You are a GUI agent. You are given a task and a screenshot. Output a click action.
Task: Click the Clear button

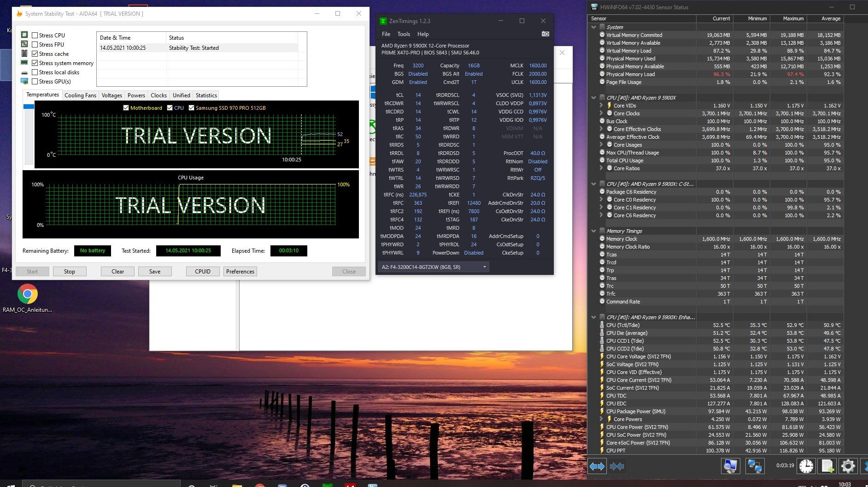(x=118, y=272)
